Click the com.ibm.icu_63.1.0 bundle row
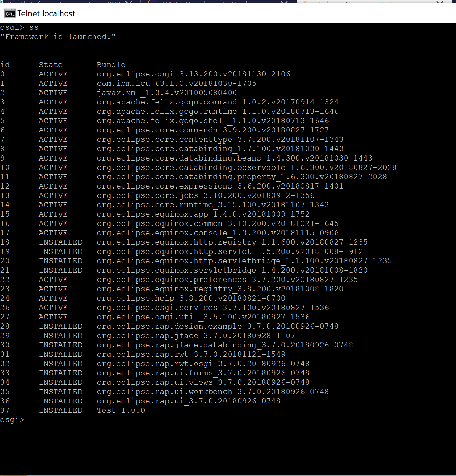Screen dimensions: 456x476 (x=177, y=83)
